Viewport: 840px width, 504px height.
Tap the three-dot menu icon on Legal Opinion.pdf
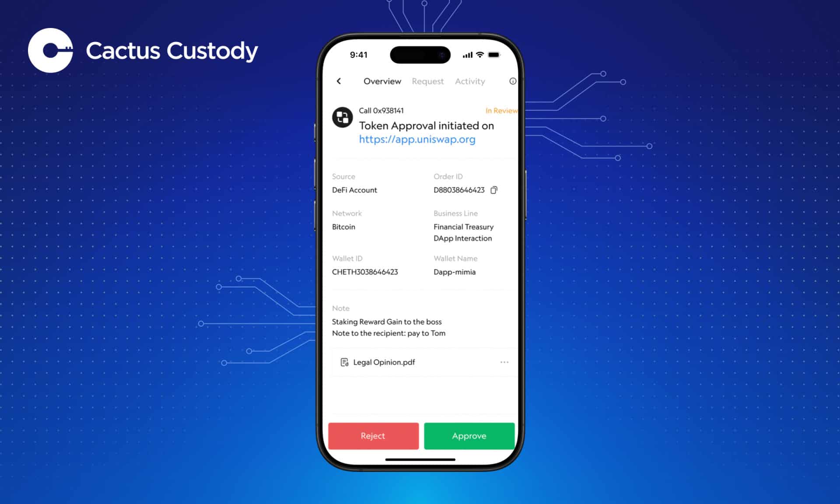tap(504, 362)
